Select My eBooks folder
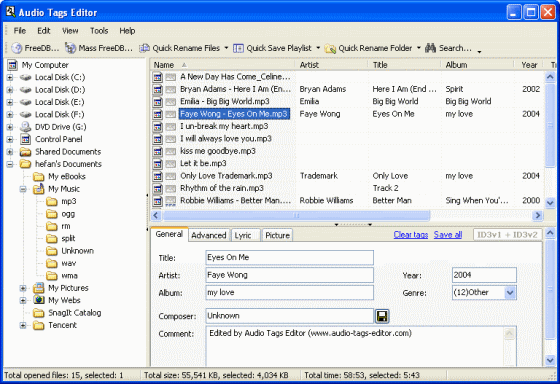Image resolution: width=560 pixels, height=384 pixels. (67, 176)
